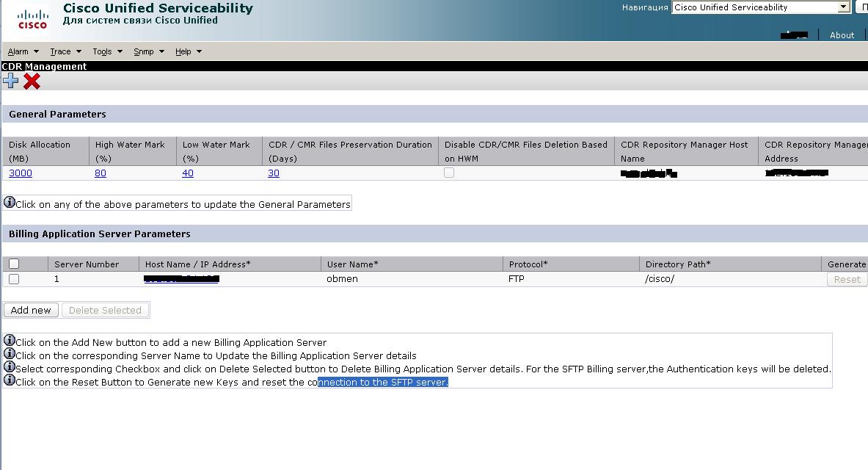The image size is (868, 470).
Task: Toggle Disable CDR/CMR Files Deletion checkbox
Action: click(449, 173)
